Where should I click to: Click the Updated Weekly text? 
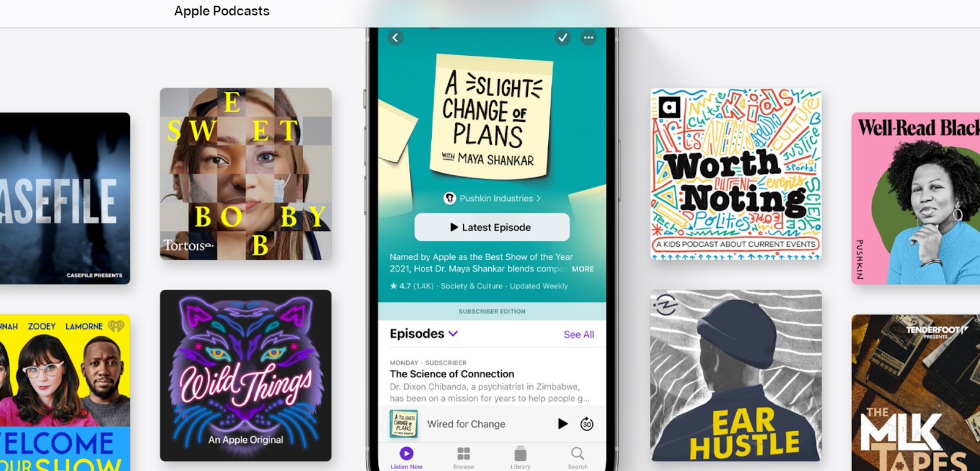click(539, 286)
